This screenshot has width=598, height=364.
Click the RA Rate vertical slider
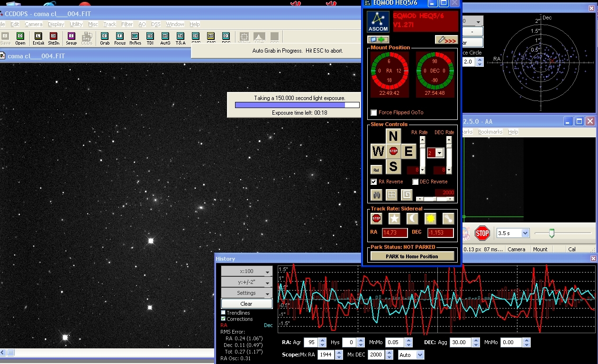(423, 155)
